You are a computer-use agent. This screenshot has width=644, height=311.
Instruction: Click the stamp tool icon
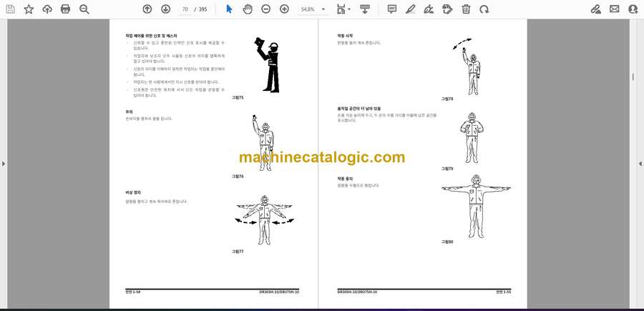coord(447,9)
